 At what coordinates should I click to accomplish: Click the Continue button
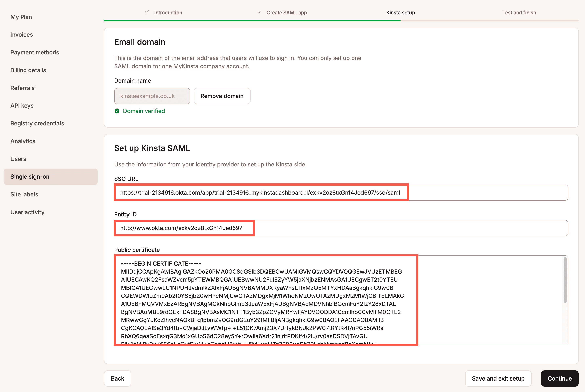coord(560,378)
